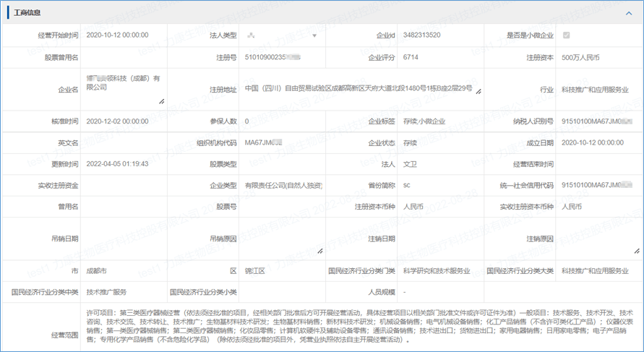The width and height of the screenshot is (644, 352).
Task: Click the 企业名 text area resize handle
Action: [x=160, y=101]
